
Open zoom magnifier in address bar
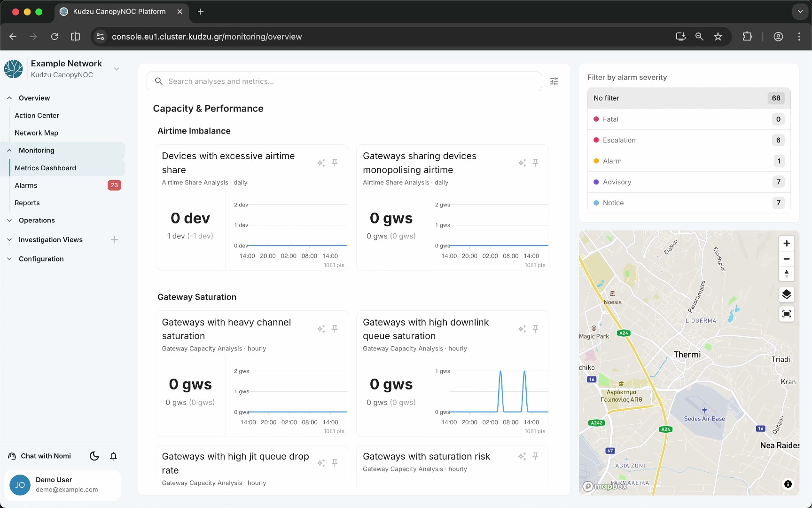[699, 37]
